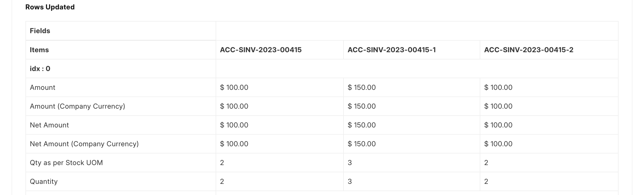Click the Rows Updated heading
Viewport: 644px width, 195px height.
tap(50, 7)
